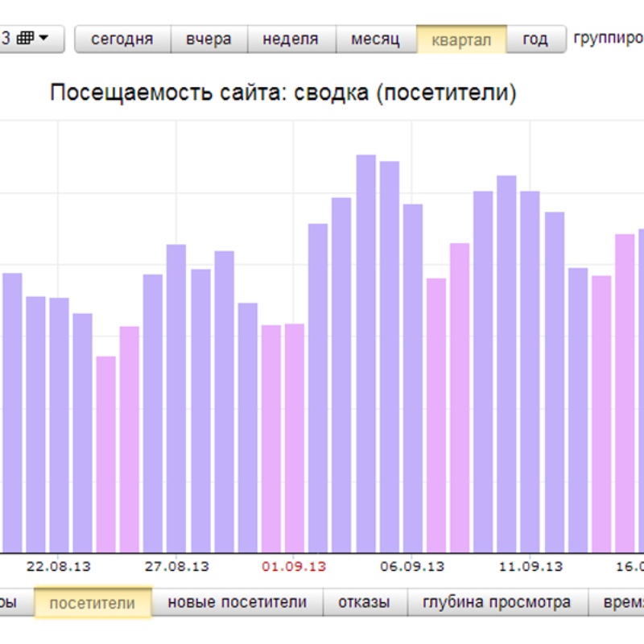Switch period to 'вчера'
The width and height of the screenshot is (644, 644).
[208, 39]
